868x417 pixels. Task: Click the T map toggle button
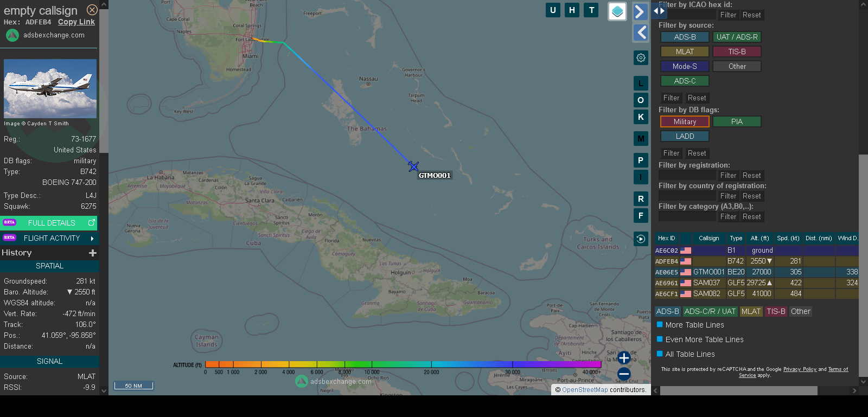(591, 10)
